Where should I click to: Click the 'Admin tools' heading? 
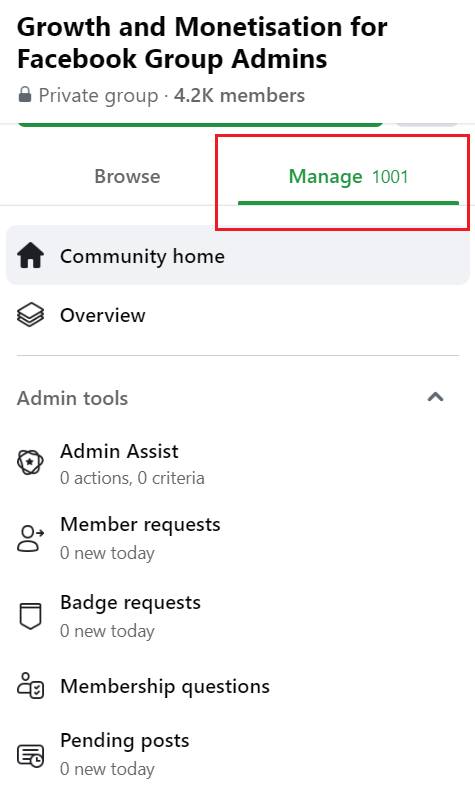72,398
